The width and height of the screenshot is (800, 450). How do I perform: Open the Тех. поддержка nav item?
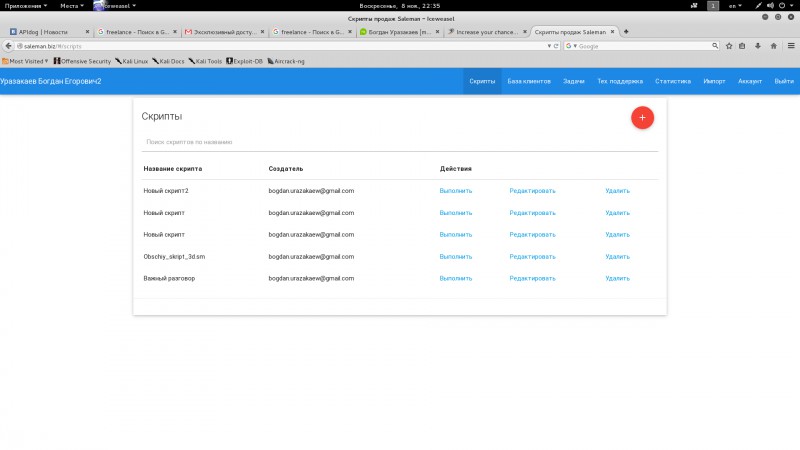620,81
